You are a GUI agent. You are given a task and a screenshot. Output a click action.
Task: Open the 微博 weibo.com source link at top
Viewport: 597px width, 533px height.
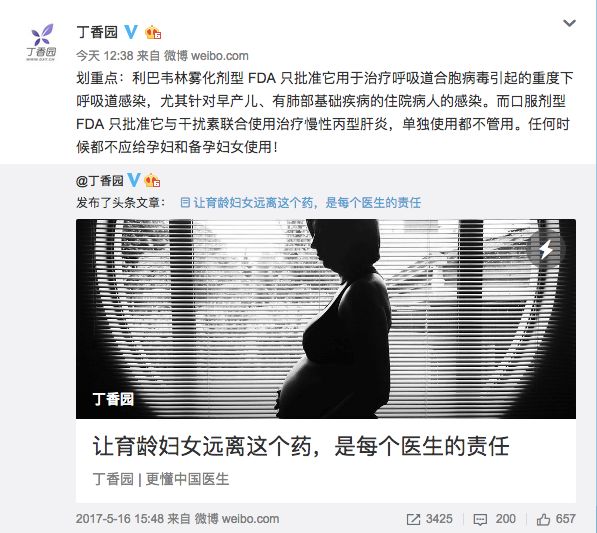206,56
